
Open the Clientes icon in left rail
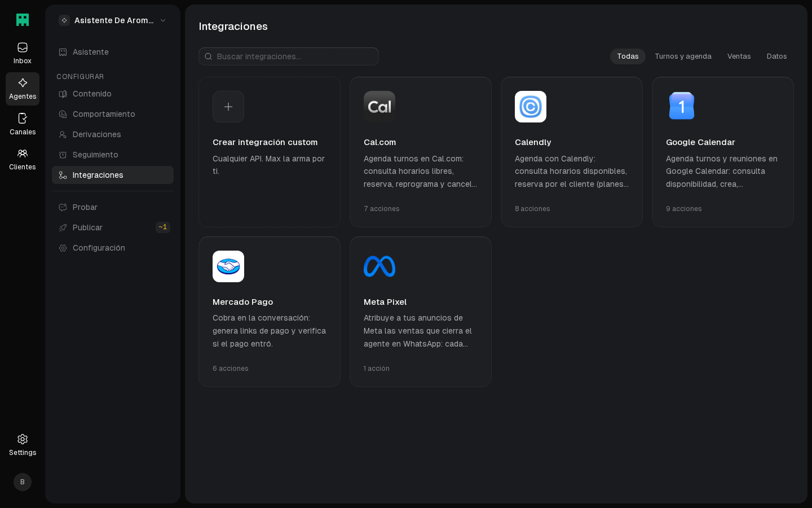click(x=23, y=154)
